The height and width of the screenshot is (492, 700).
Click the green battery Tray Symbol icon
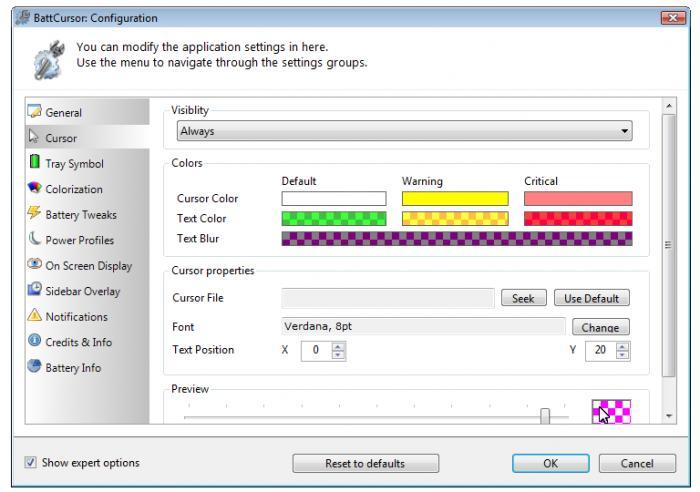(x=34, y=162)
